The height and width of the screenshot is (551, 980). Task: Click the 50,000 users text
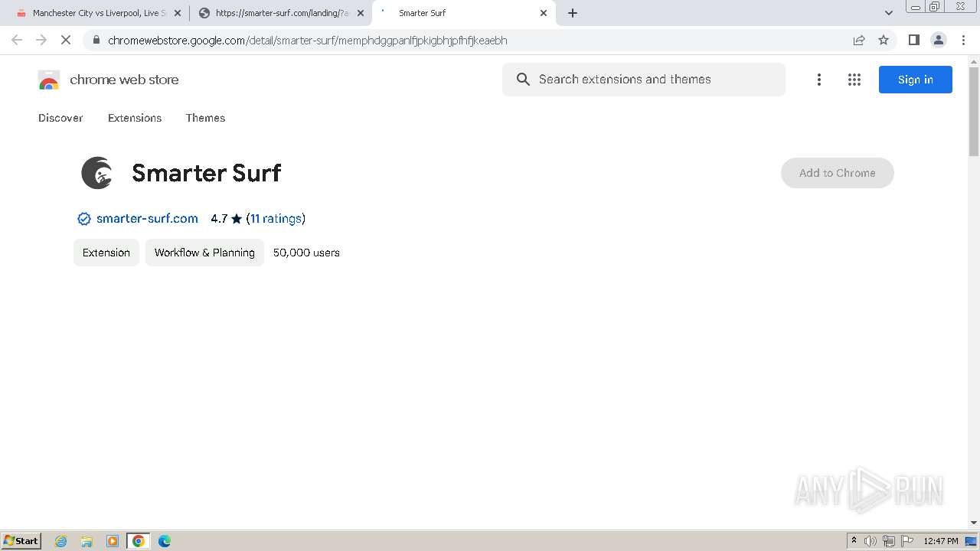(x=306, y=253)
